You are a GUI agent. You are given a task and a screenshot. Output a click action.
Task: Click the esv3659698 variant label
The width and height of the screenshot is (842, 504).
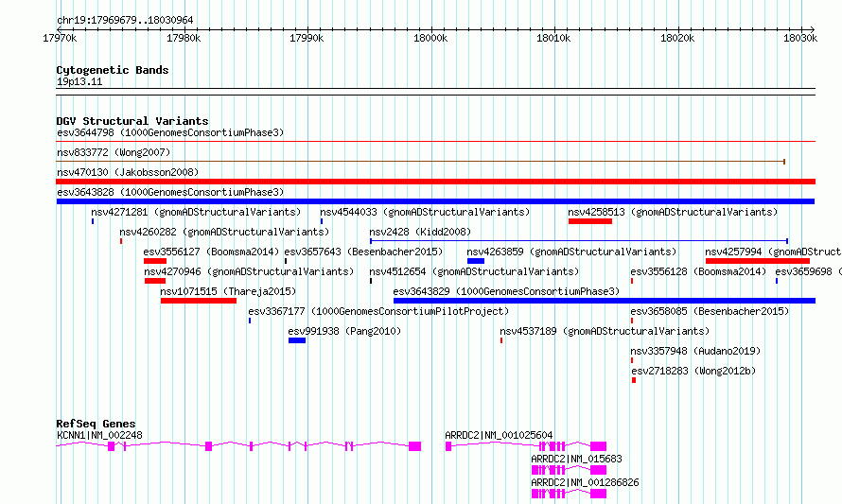pos(808,271)
